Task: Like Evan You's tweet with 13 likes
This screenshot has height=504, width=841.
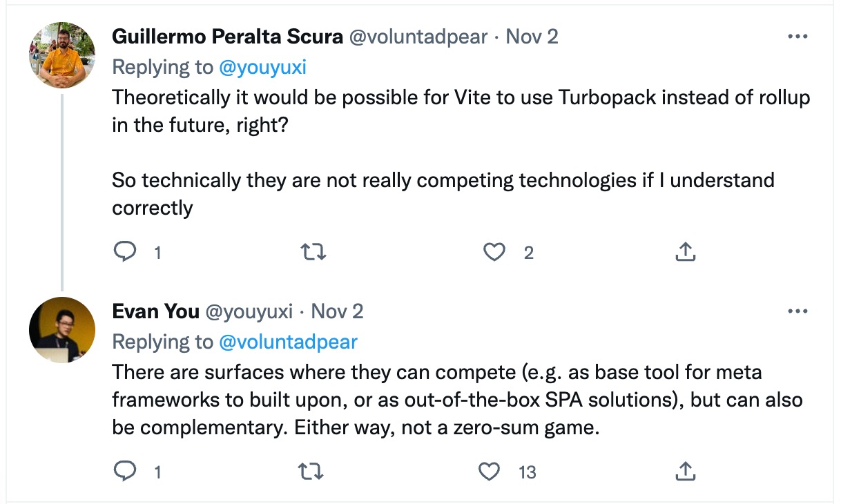Action: (x=489, y=472)
